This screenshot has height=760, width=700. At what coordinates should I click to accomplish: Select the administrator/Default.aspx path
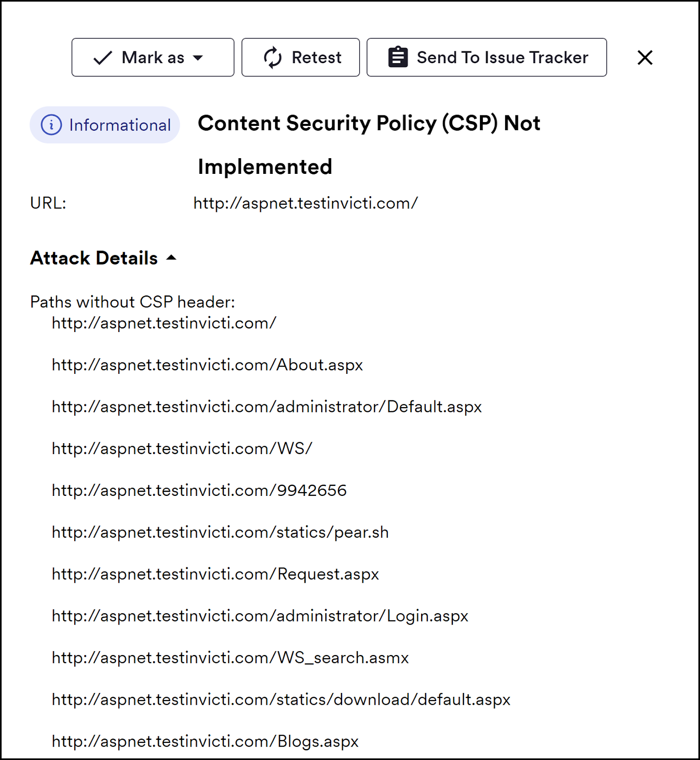[x=267, y=407]
